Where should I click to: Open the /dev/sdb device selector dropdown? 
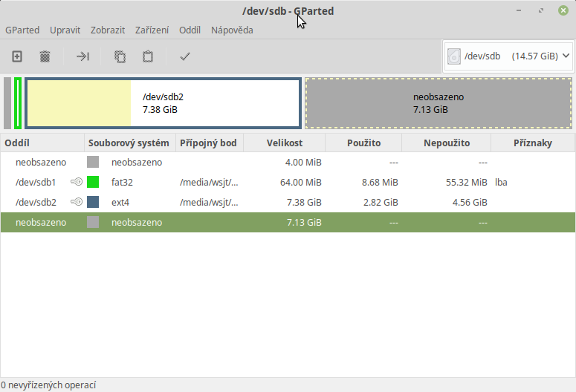coord(508,56)
